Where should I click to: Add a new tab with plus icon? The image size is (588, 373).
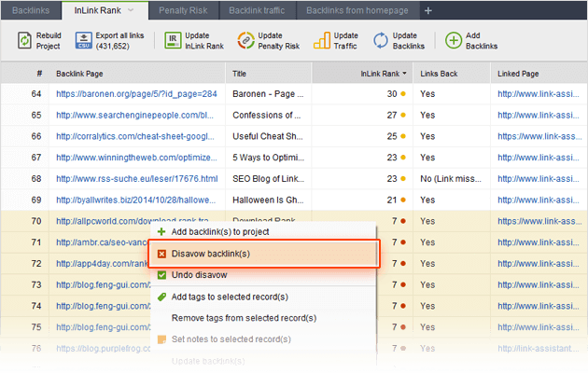pos(428,11)
